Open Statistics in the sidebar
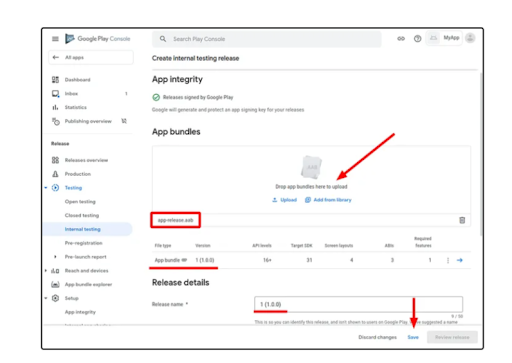512x363 pixels. pyautogui.click(x=76, y=107)
